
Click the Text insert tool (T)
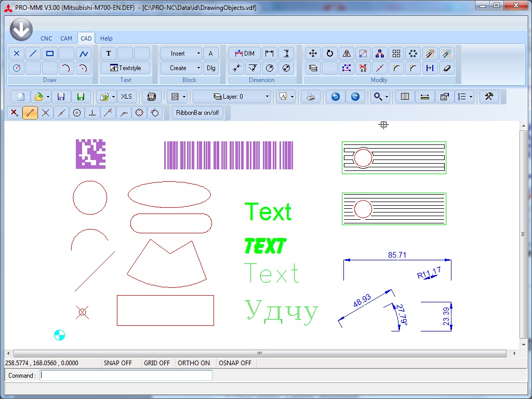109,54
